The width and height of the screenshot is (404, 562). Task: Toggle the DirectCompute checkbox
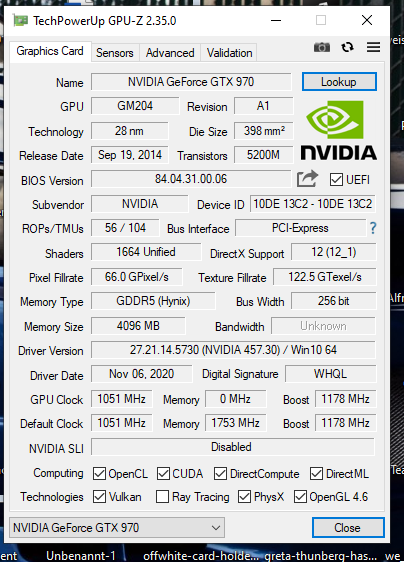[x=220, y=473]
